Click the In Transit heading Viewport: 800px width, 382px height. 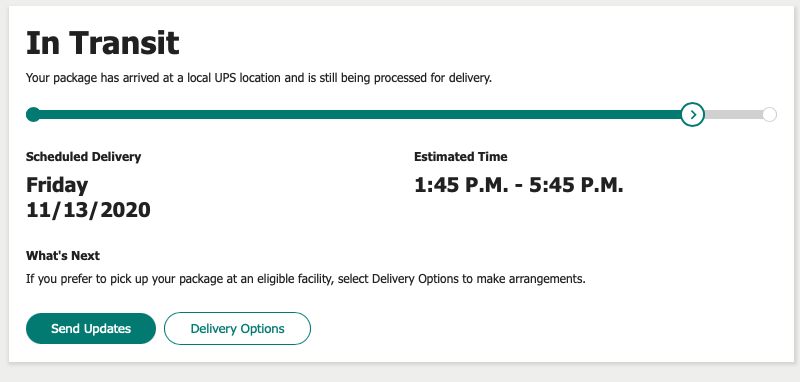(103, 43)
